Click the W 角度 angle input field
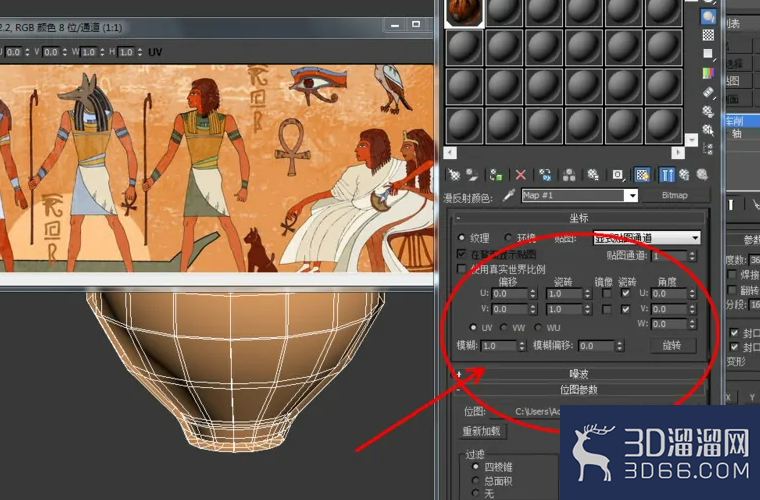This screenshot has height=500, width=760. (x=669, y=324)
